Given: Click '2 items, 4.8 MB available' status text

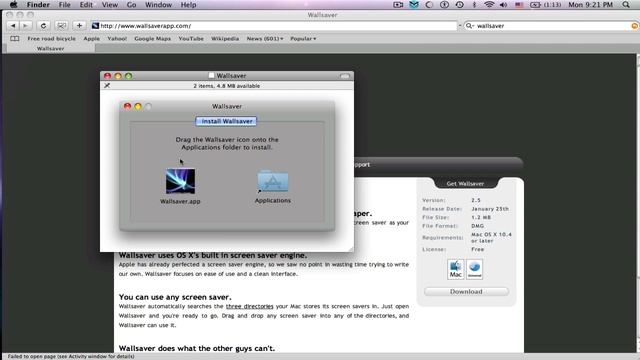Looking at the screenshot, I should [227, 86].
